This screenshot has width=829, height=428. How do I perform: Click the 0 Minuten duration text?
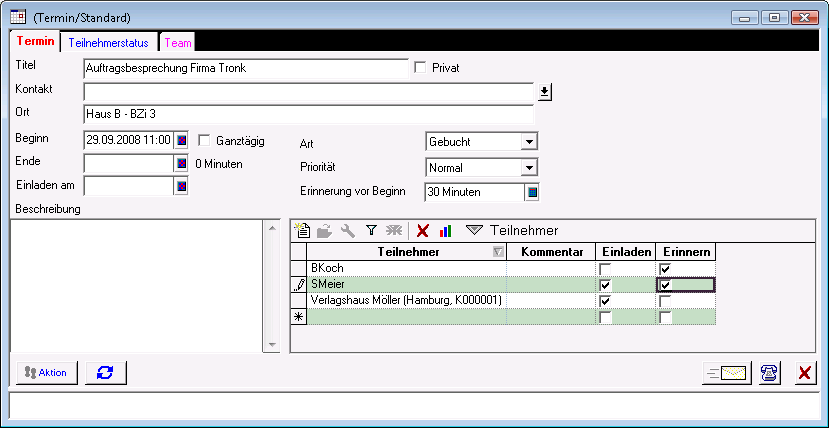(219, 164)
